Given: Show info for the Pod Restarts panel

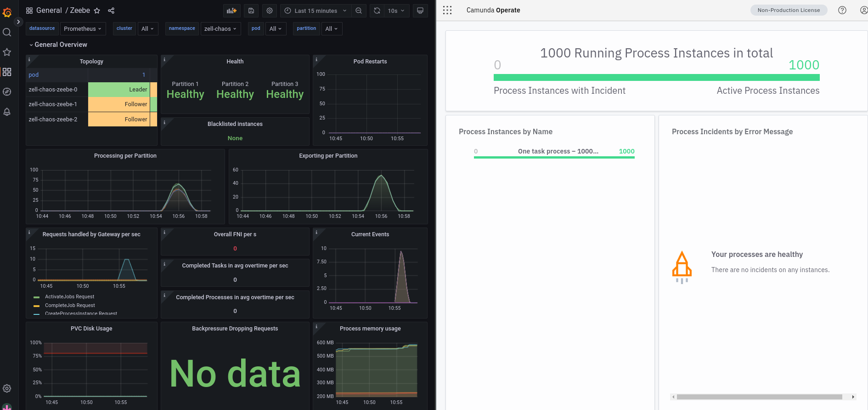Looking at the screenshot, I should tap(316, 59).
